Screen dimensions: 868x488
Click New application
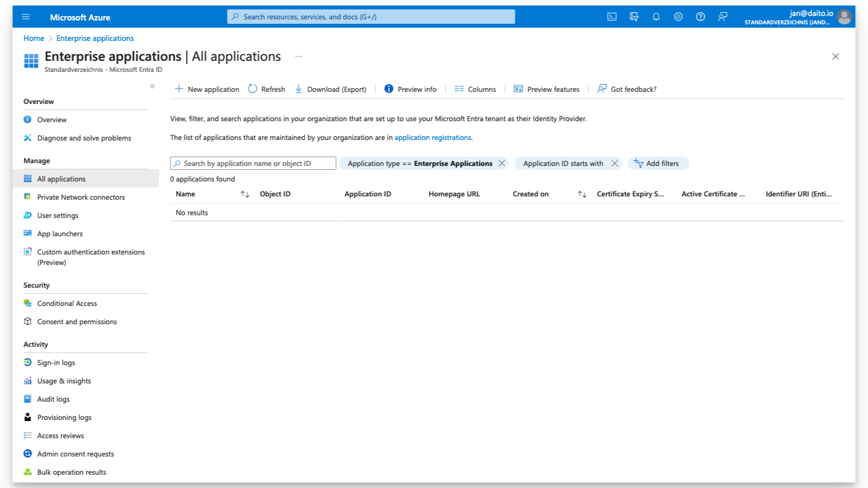point(207,89)
